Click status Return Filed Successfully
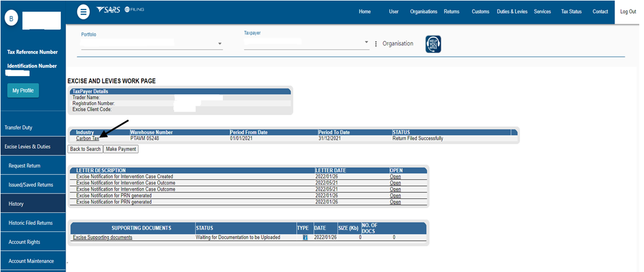The height and width of the screenshot is (272, 644). [x=418, y=139]
